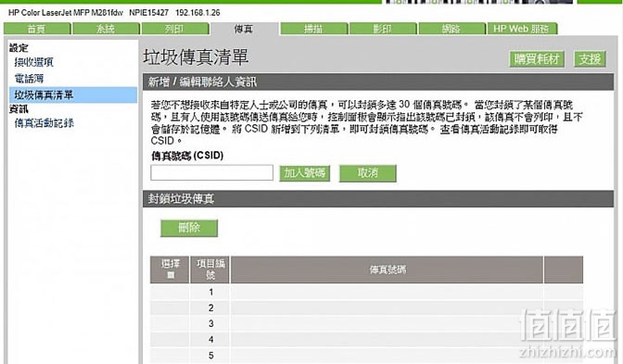Click the 刪除 delete button
The width and height of the screenshot is (623, 364).
[189, 228]
